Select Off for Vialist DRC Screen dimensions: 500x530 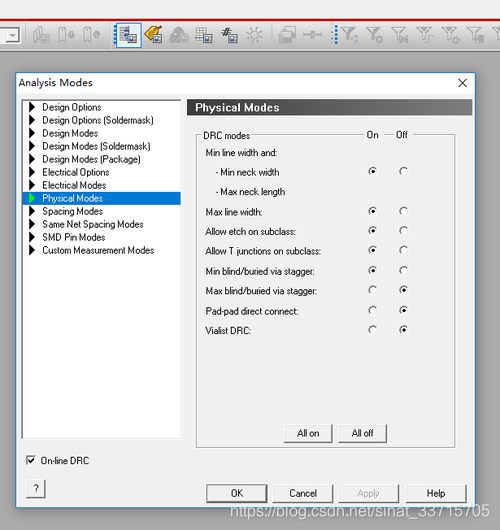click(403, 330)
